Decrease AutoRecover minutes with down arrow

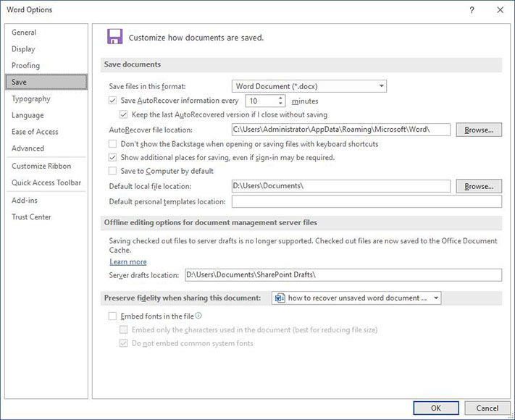pyautogui.click(x=280, y=103)
